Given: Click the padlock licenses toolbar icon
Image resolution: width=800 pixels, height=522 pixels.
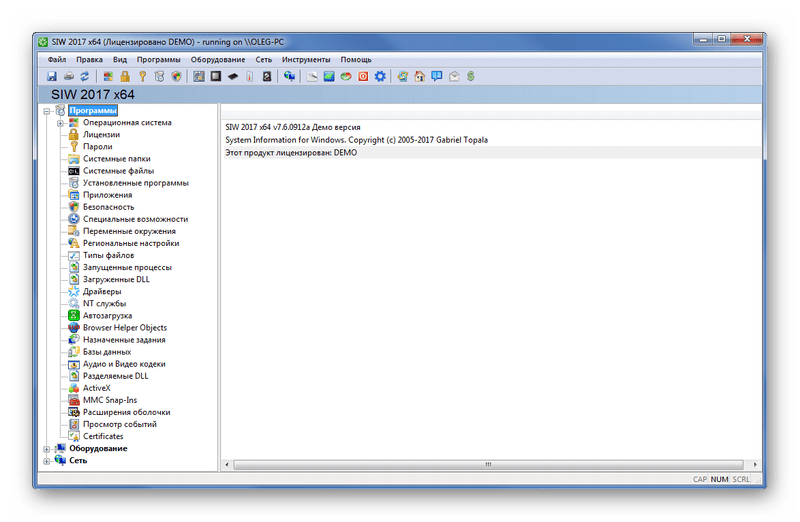Looking at the screenshot, I should click(x=125, y=77).
